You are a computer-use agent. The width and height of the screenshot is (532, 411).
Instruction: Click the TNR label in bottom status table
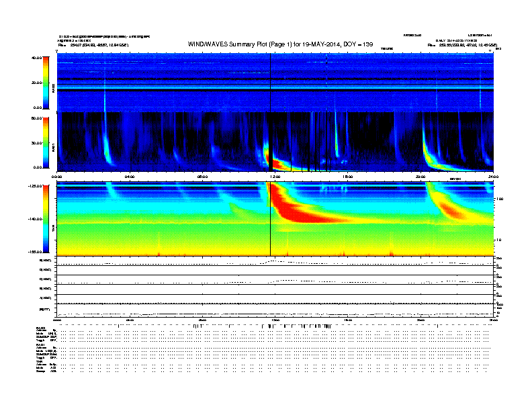[40, 362]
